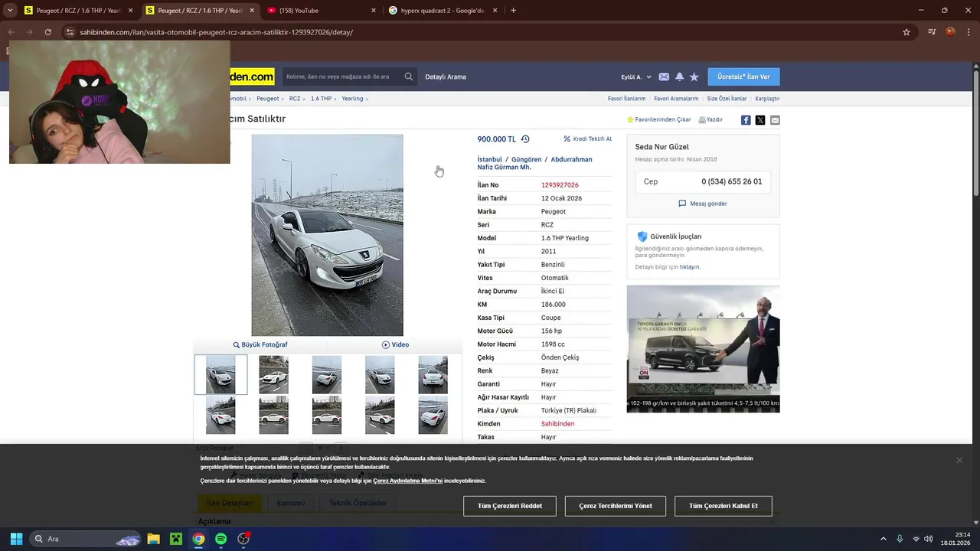
Task: Click Çerez Tercihlerimi Yönet button
Action: point(616,506)
